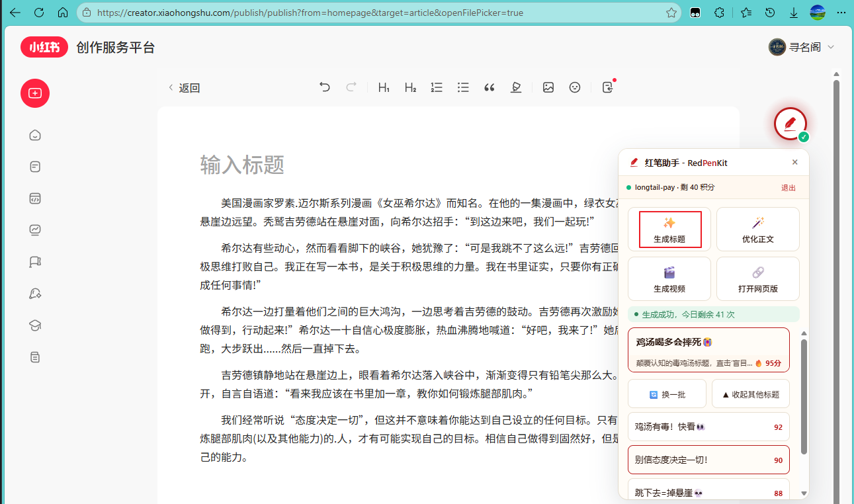This screenshot has height=504, width=854.
Task: Click the browser address bar URL
Action: [310, 13]
